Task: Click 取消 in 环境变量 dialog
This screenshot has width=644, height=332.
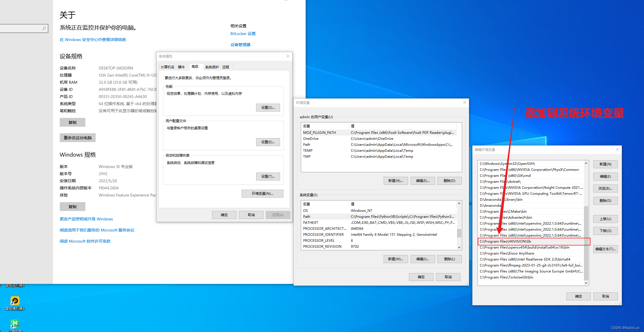Action: tap(448, 277)
